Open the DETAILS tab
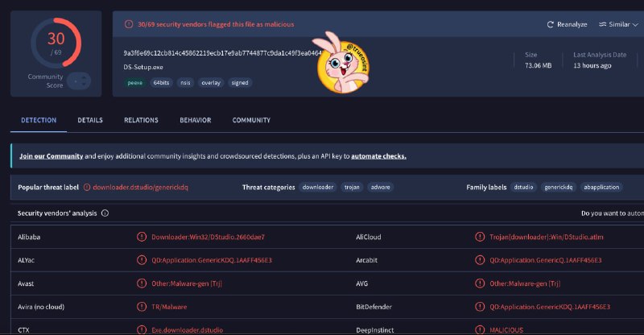Screen dimensions: 644x335 tap(90, 120)
